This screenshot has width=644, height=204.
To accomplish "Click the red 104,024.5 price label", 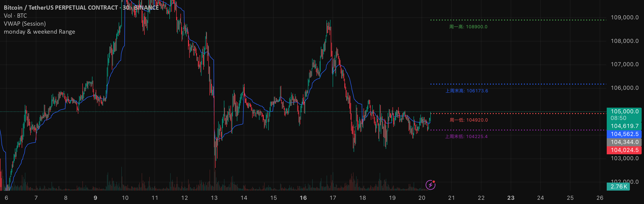I will [624, 150].
